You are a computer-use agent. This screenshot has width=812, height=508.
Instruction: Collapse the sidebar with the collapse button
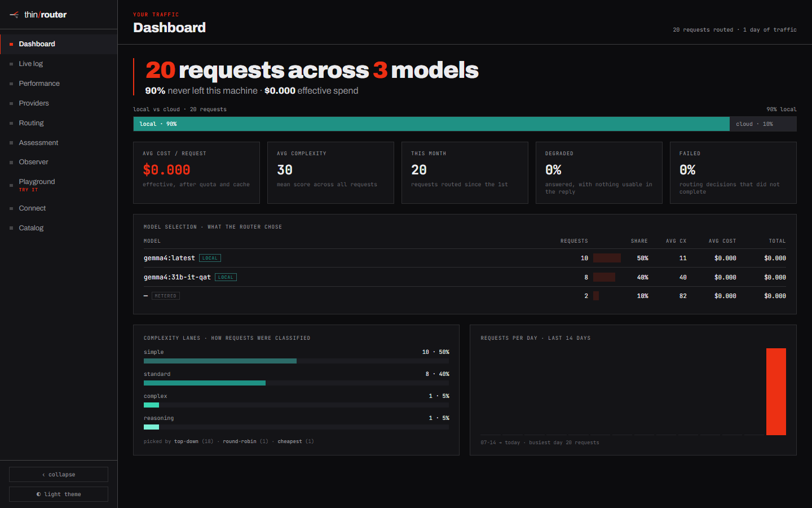[59, 474]
